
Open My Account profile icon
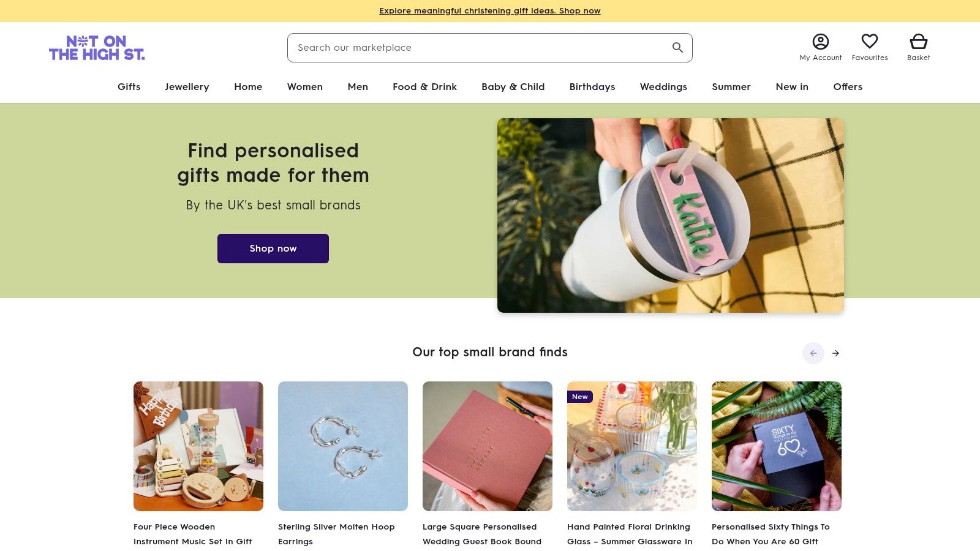tap(820, 42)
